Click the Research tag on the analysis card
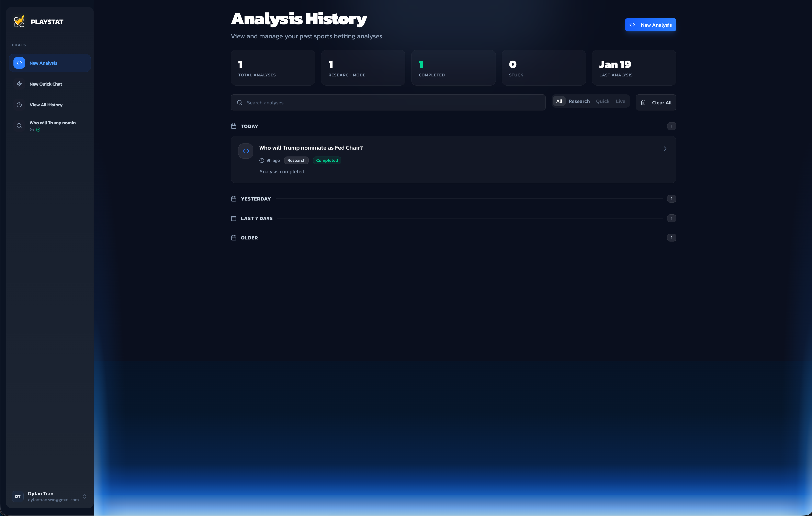The height and width of the screenshot is (516, 812). (296, 160)
